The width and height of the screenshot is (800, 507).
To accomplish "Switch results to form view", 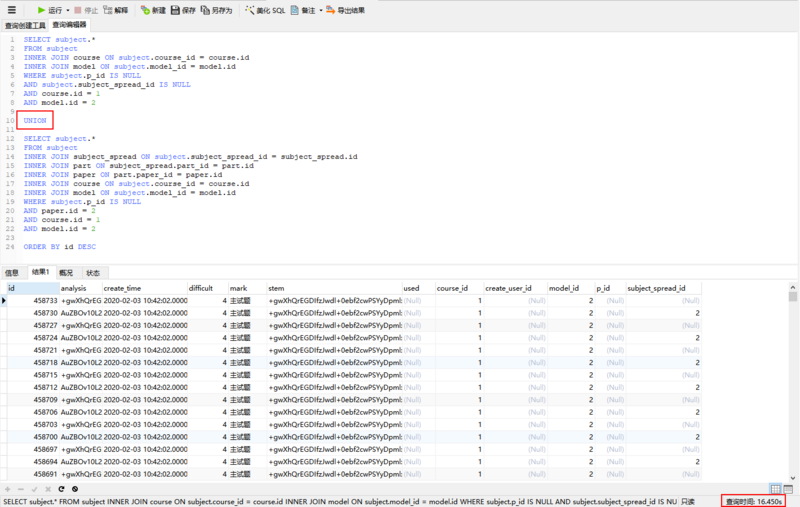I will point(788,489).
